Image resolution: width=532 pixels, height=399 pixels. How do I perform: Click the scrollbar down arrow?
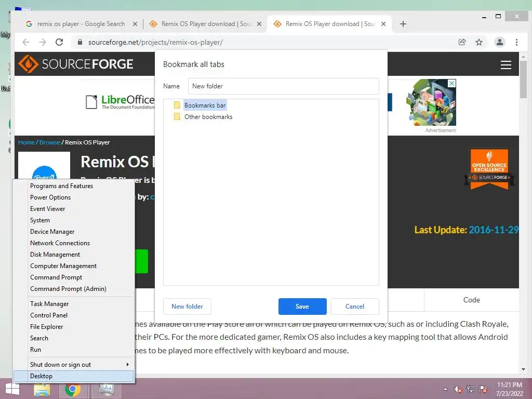[523, 369]
